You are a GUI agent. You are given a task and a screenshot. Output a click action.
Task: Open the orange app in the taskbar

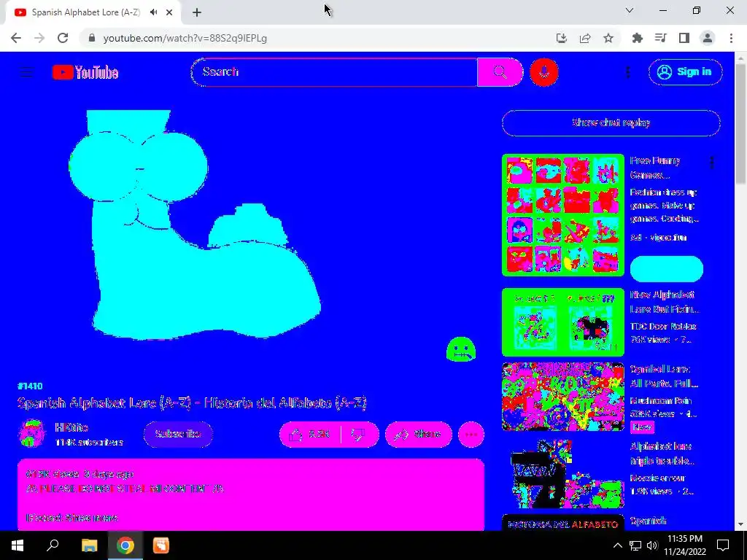pyautogui.click(x=161, y=545)
